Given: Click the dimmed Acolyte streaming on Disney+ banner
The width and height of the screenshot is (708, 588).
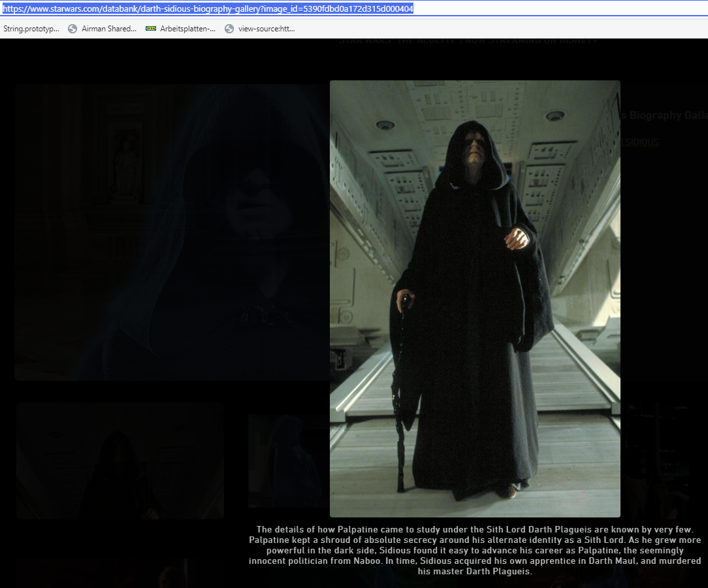Looking at the screenshot, I should [x=467, y=41].
